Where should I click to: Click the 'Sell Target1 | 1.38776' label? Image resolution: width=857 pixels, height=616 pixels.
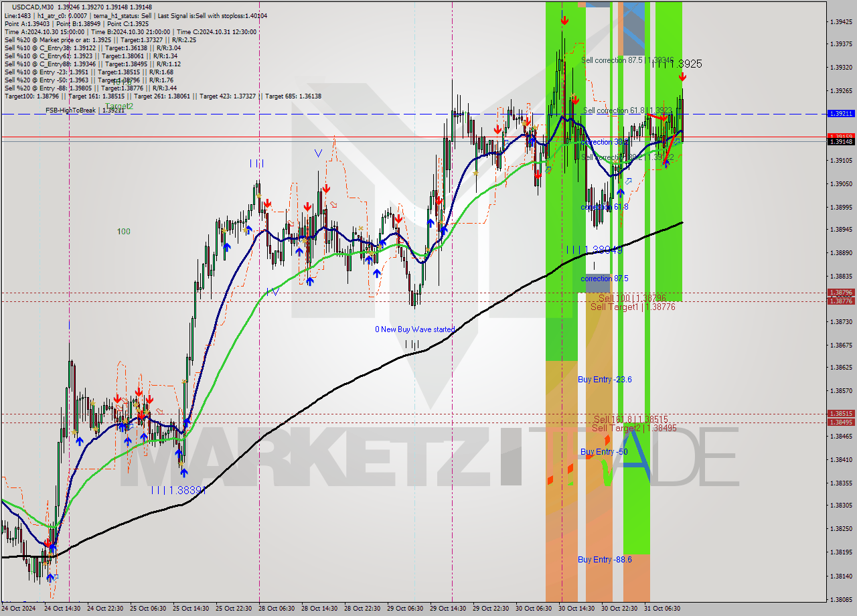633,307
